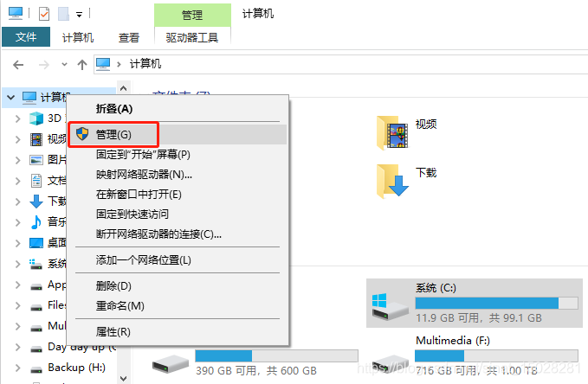Choose 固定到快速访问 menu item
The image size is (588, 384).
click(x=178, y=214)
